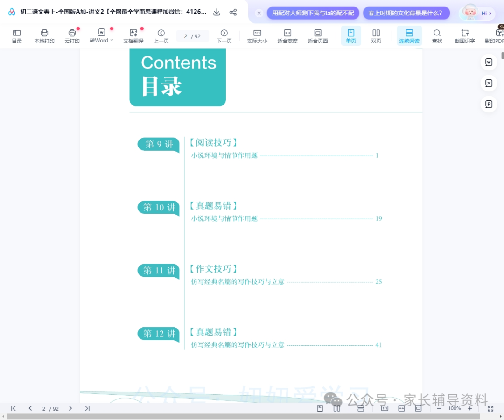Image resolution: width=504 pixels, height=420 pixels.
Task: Click the 【作文技巧】 heading
Action: (x=213, y=269)
